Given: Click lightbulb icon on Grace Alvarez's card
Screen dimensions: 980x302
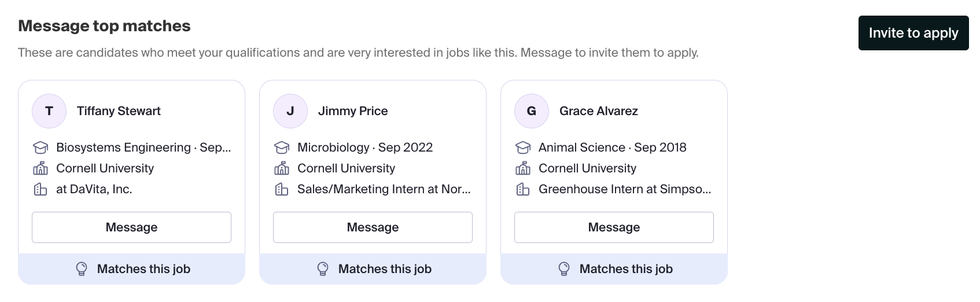Looking at the screenshot, I should click(564, 269).
